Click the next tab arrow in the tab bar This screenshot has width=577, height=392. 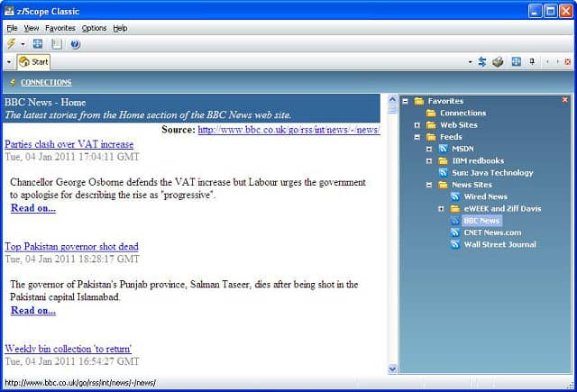click(557, 62)
